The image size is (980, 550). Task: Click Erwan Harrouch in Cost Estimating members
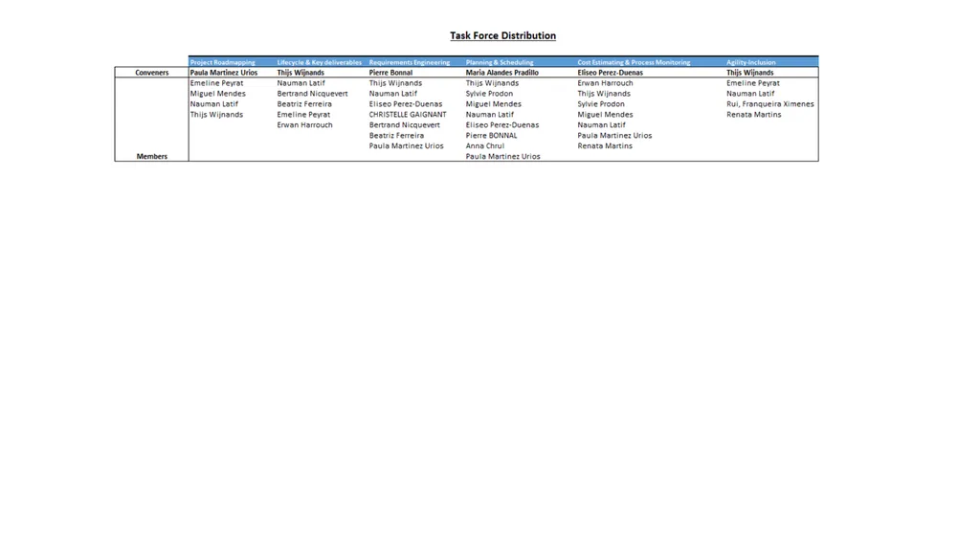pyautogui.click(x=606, y=83)
